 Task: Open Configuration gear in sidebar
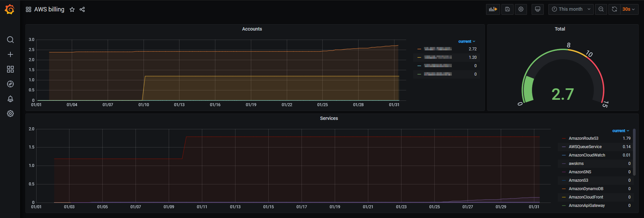pyautogui.click(x=10, y=114)
